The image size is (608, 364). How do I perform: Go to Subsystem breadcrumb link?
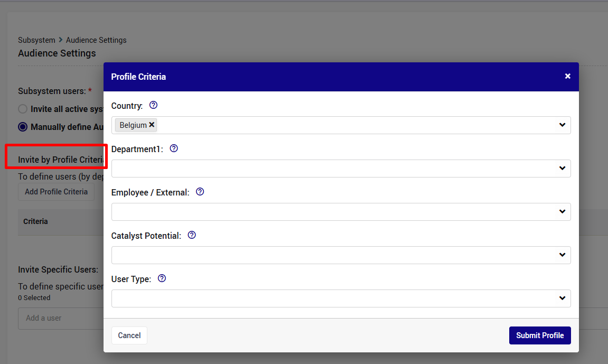tap(36, 40)
